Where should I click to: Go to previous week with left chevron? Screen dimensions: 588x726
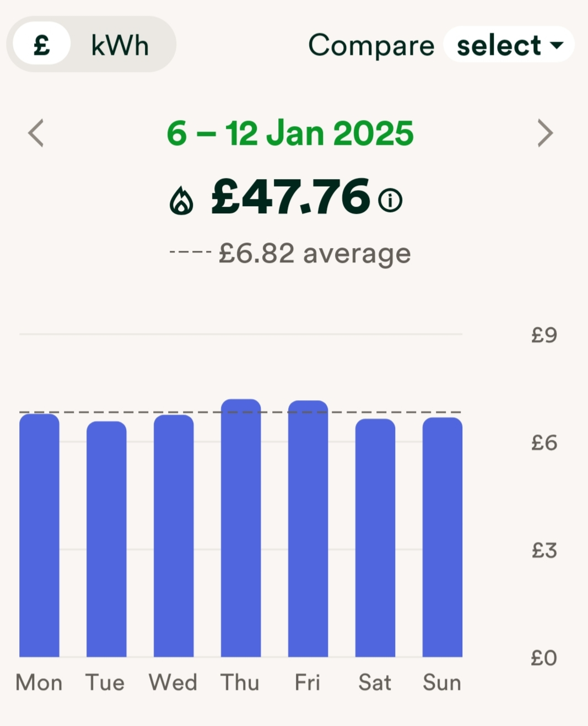pos(36,133)
